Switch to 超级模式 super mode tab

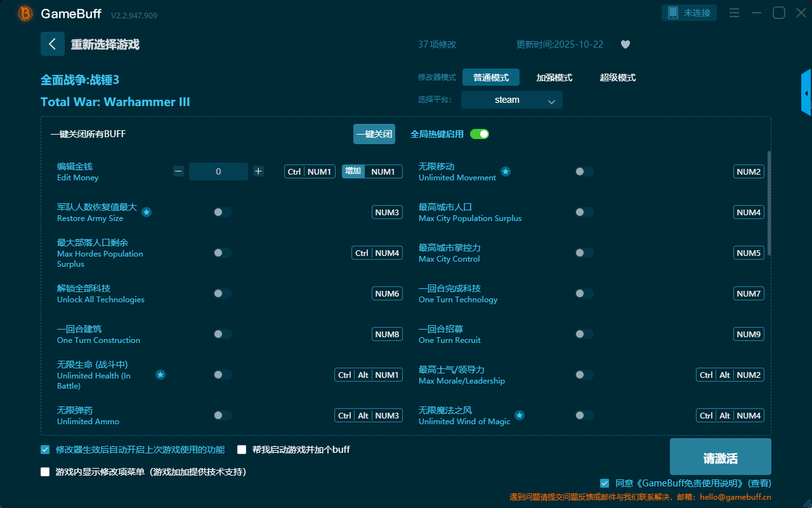click(x=617, y=77)
